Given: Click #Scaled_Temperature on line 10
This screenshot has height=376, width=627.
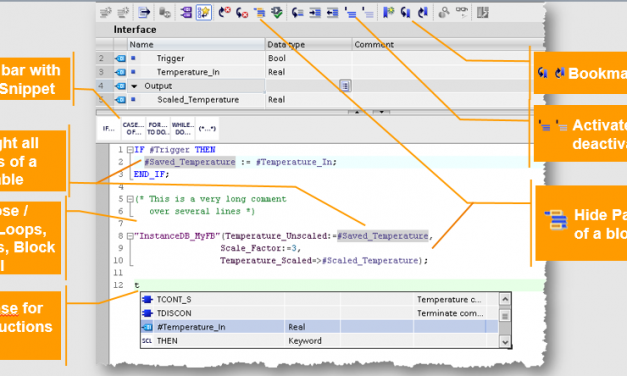Looking at the screenshot, I should pyautogui.click(x=370, y=261).
